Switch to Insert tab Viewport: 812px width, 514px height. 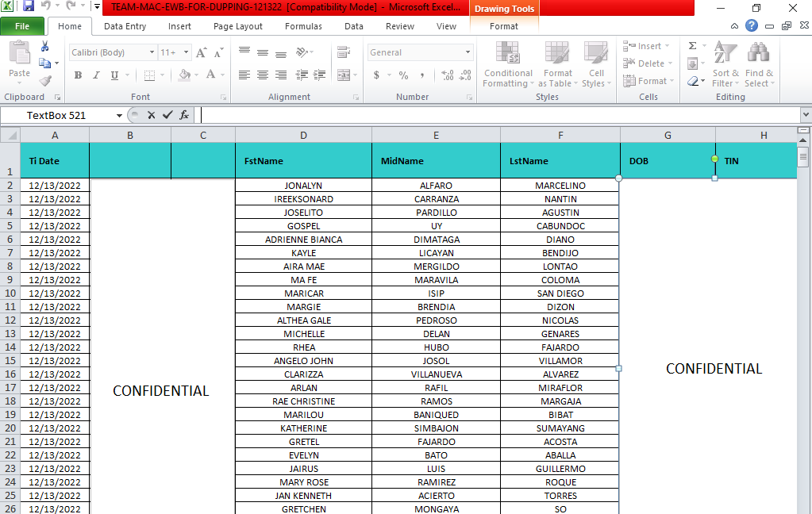[179, 26]
